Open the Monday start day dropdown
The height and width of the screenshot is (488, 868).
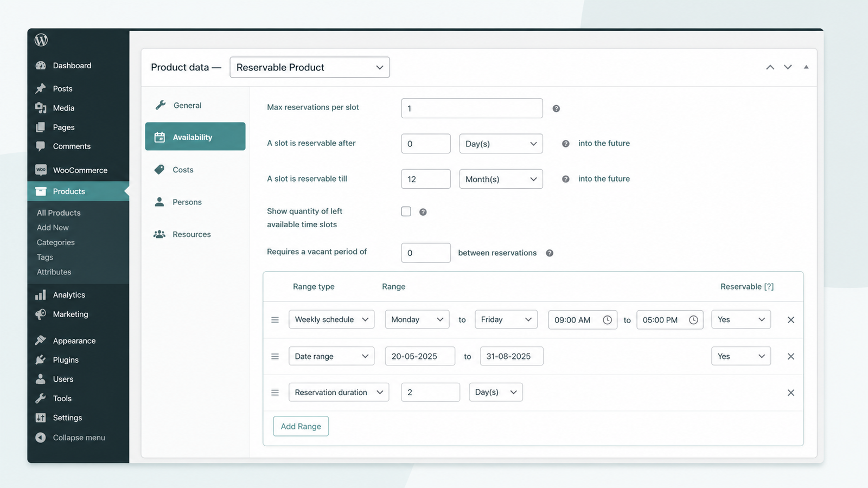pos(417,319)
